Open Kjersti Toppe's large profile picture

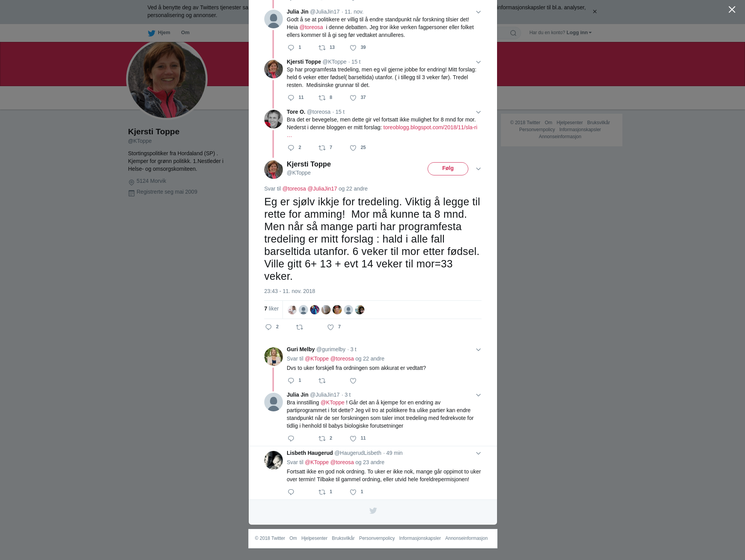click(x=167, y=79)
